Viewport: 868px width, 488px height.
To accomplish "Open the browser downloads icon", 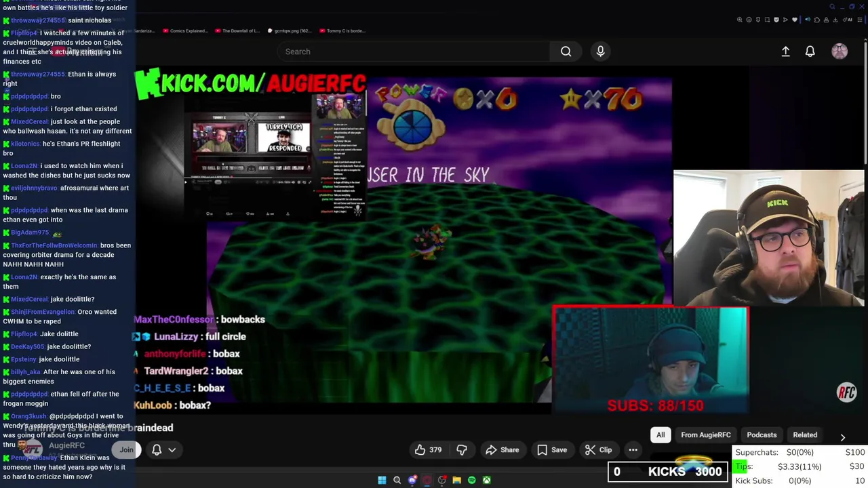I will click(835, 20).
